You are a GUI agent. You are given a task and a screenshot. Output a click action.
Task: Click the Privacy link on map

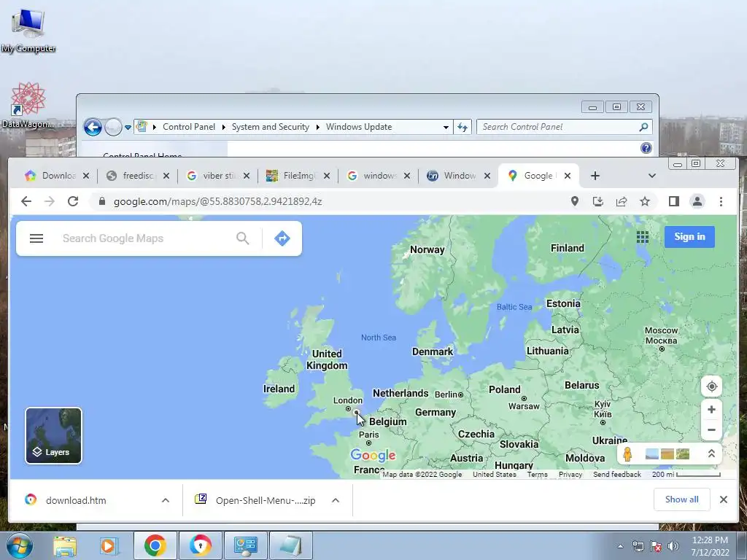click(x=570, y=474)
